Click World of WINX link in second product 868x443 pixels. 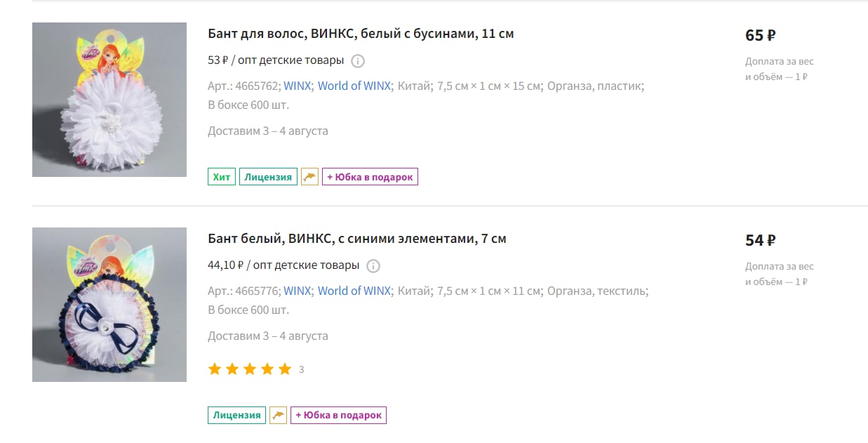click(x=354, y=291)
